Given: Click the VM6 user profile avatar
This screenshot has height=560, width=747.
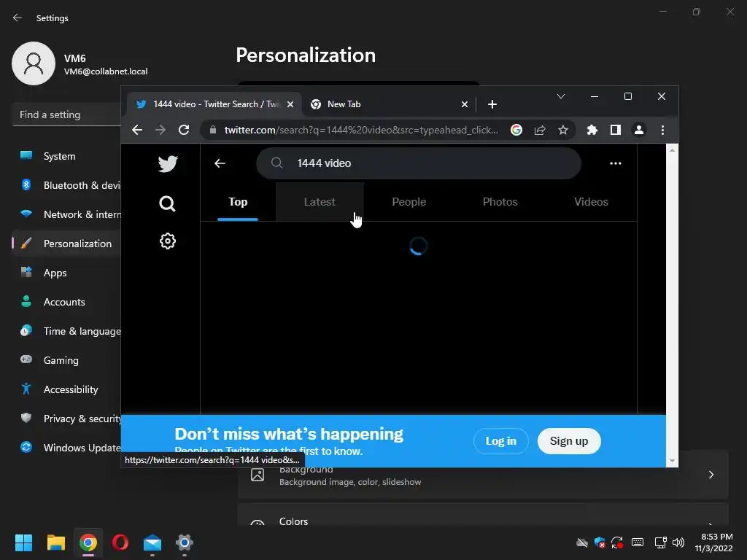Looking at the screenshot, I should tap(34, 64).
